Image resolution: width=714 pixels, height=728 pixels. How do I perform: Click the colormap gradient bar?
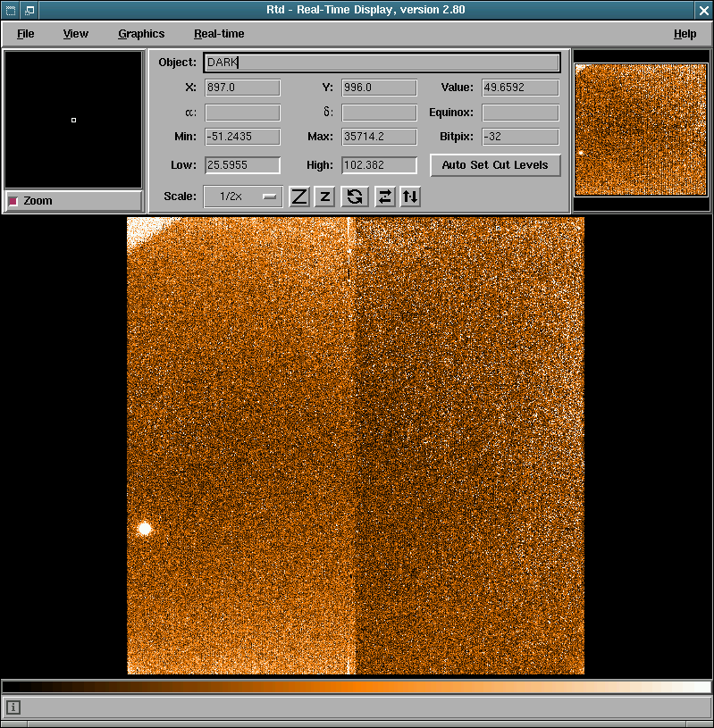tap(357, 687)
